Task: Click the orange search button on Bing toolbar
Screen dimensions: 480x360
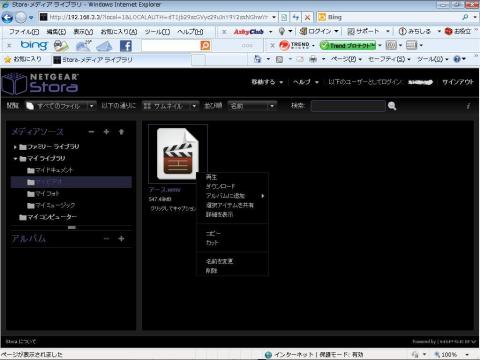Action: (205, 45)
